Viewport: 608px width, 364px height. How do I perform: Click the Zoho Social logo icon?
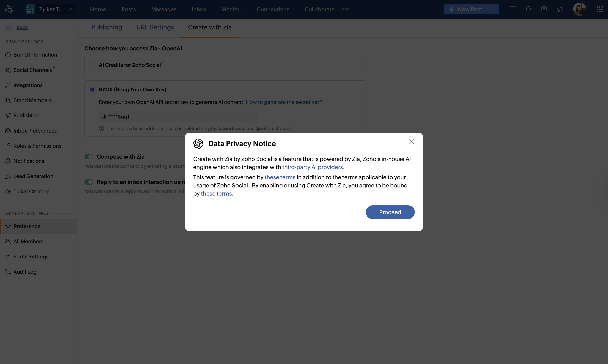[9, 9]
